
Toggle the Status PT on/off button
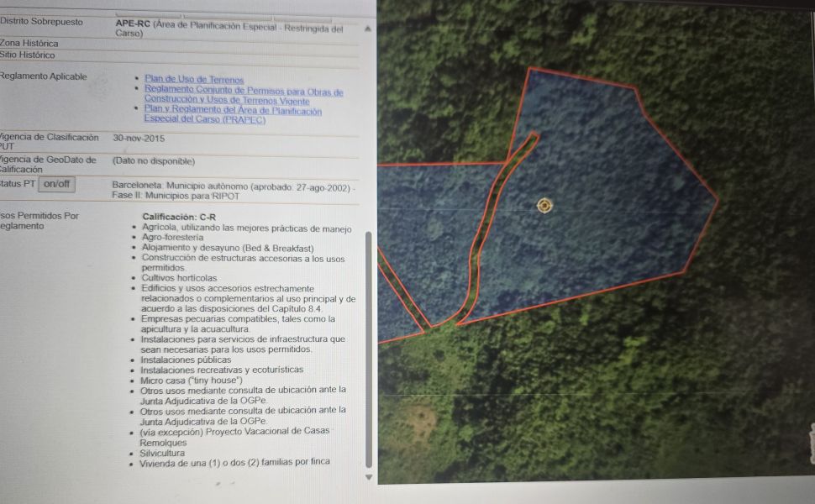(56, 184)
